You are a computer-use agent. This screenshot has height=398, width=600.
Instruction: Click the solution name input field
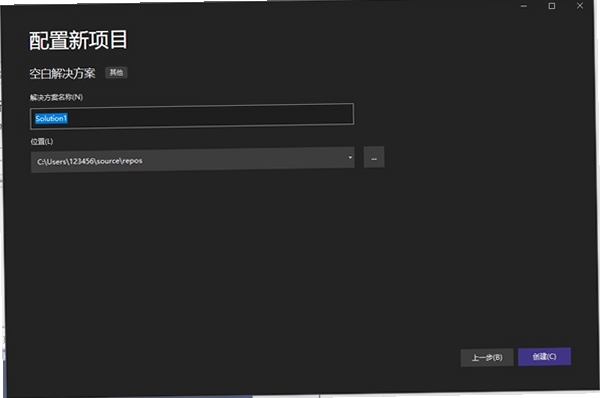pos(192,116)
